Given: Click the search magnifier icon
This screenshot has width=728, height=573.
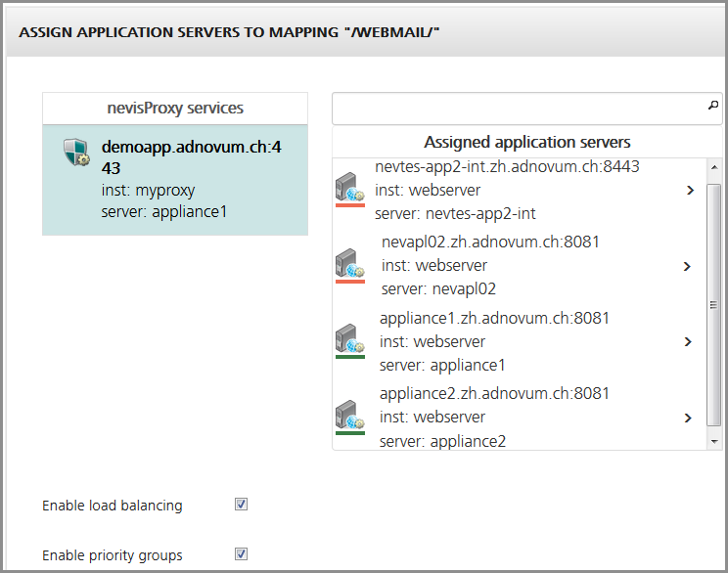Looking at the screenshot, I should tap(713, 106).
